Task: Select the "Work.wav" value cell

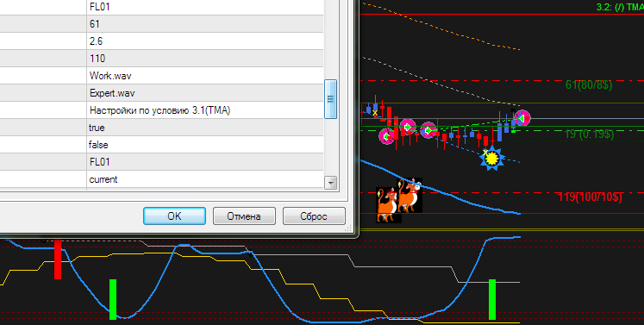Action: [x=205, y=76]
